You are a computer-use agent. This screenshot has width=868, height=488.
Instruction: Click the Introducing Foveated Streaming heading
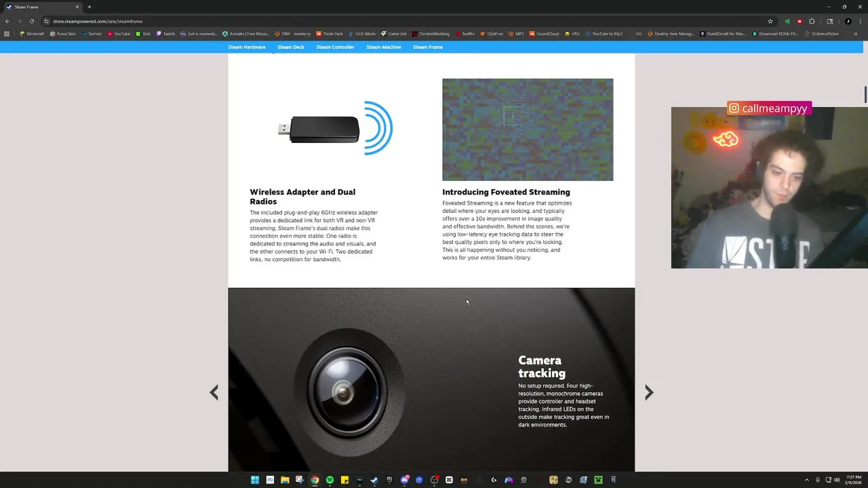click(506, 192)
